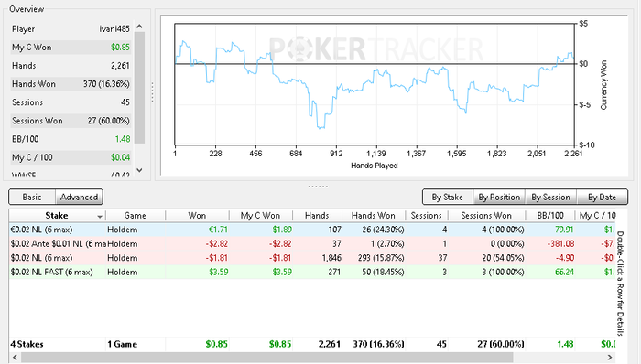Sort by the My C Won column header
Image resolution: width=641 pixels, height=364 pixels.
pyautogui.click(x=260, y=216)
